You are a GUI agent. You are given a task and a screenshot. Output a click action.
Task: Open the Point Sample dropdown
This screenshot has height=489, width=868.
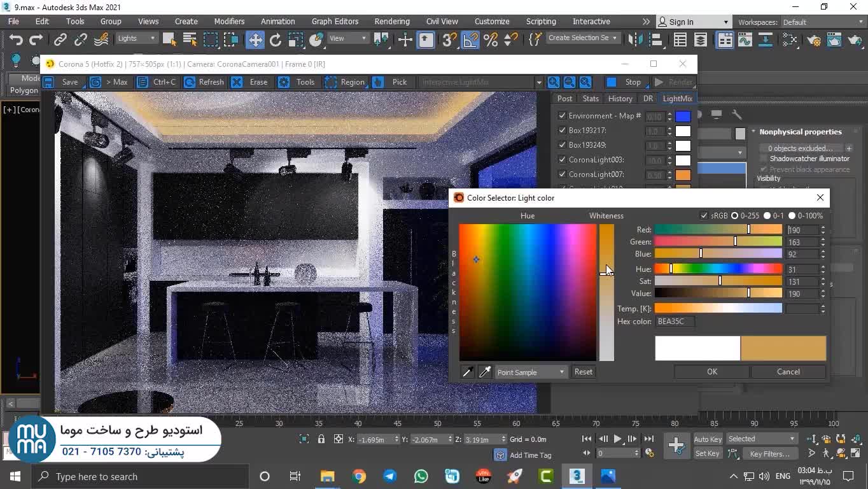click(531, 372)
